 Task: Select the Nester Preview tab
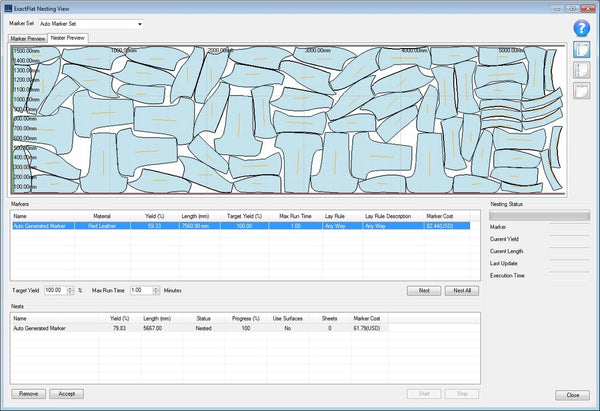(x=69, y=38)
